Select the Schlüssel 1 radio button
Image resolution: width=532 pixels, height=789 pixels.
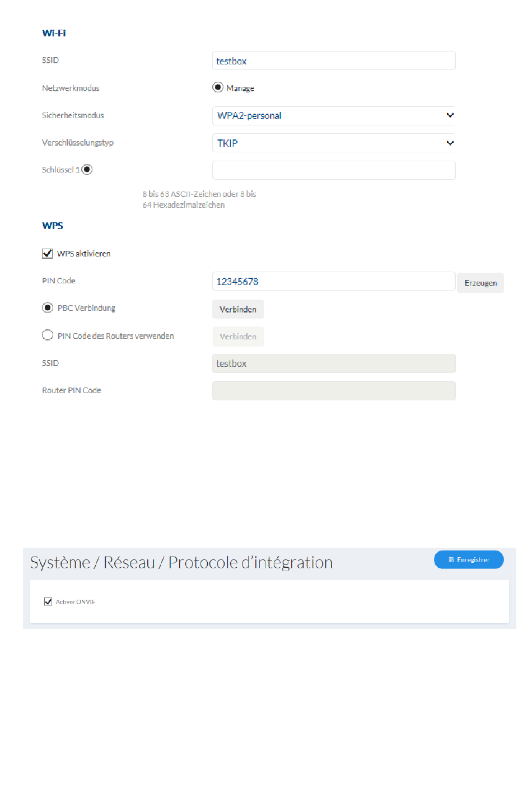click(87, 170)
